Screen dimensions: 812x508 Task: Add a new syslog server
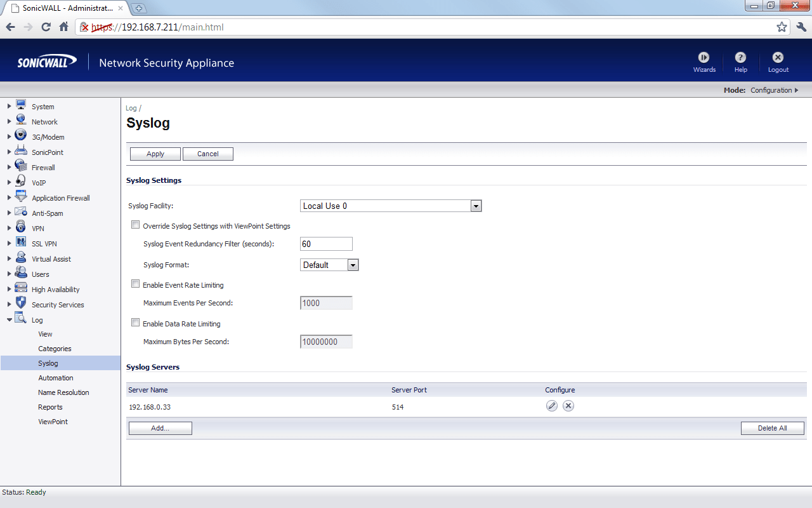click(x=160, y=427)
